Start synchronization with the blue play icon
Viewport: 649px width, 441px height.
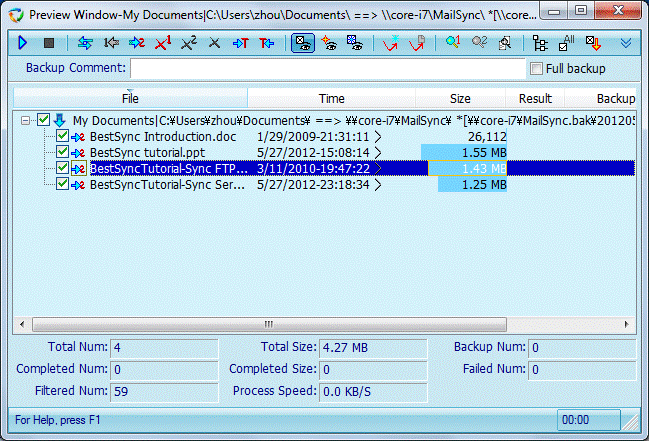pos(23,43)
